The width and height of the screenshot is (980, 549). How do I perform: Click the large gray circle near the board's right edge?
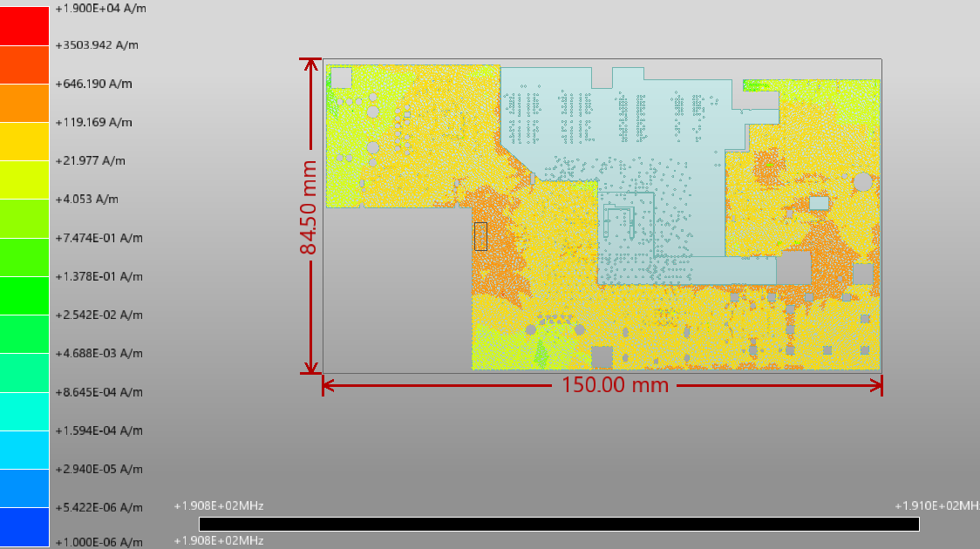coord(862,181)
